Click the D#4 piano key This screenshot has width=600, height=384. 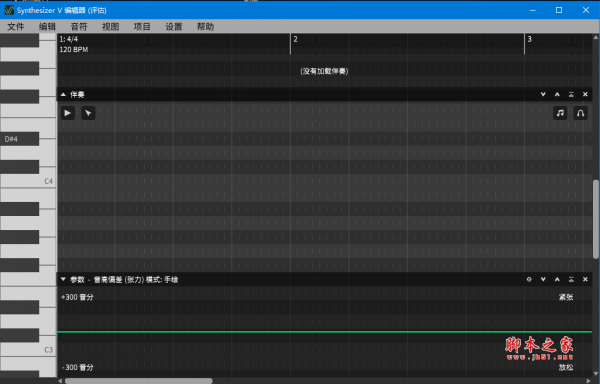(x=20, y=139)
